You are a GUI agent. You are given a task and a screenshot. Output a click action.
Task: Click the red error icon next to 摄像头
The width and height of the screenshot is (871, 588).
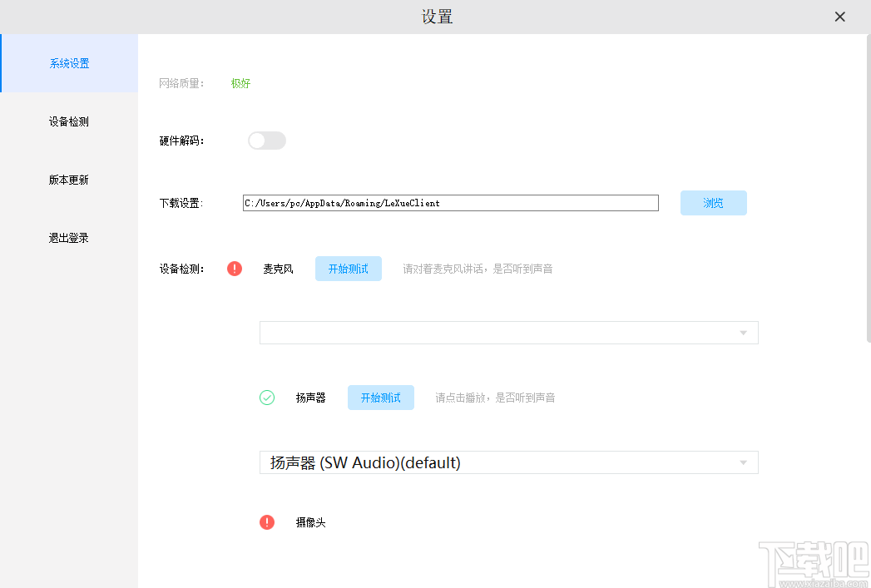click(266, 522)
